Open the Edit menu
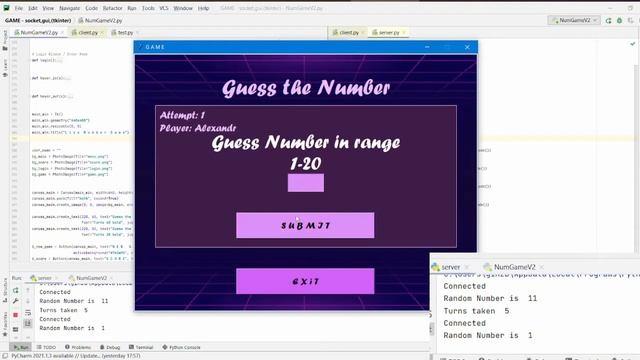640x360 pixels. tap(33, 8)
